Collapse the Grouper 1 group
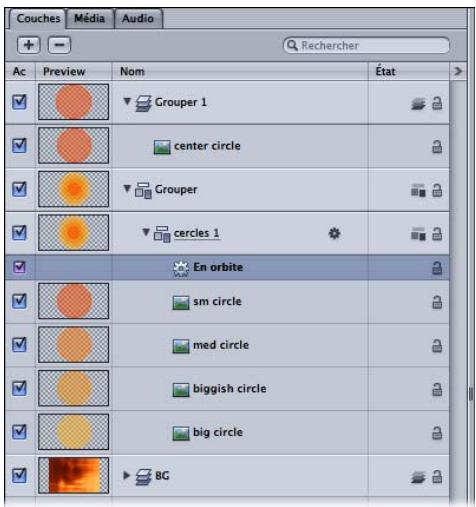Image resolution: width=476 pixels, height=507 pixels. point(127,101)
